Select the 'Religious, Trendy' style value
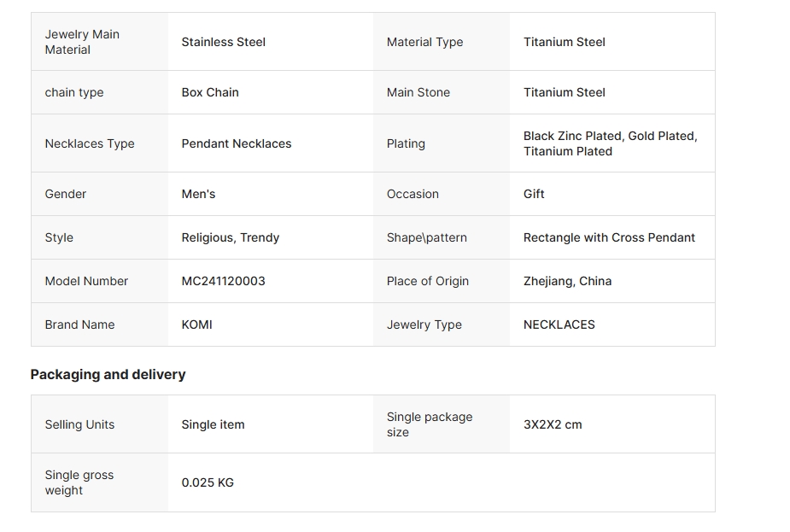Image resolution: width=790 pixels, height=532 pixels. [231, 237]
